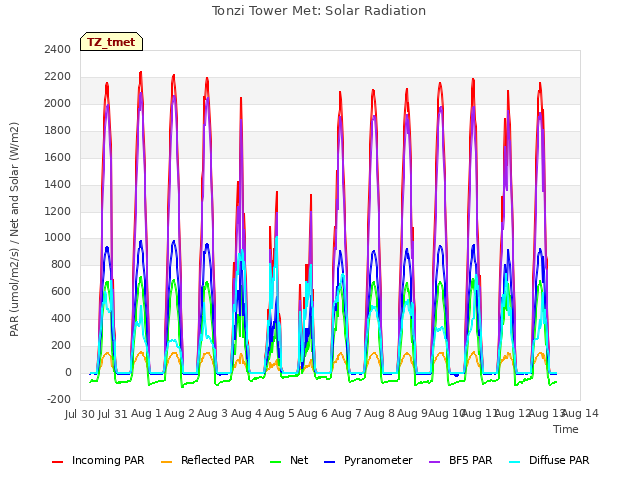Click the orange Reflected PAR legend swatch
Image resolution: width=640 pixels, height=480 pixels.
coord(167,462)
